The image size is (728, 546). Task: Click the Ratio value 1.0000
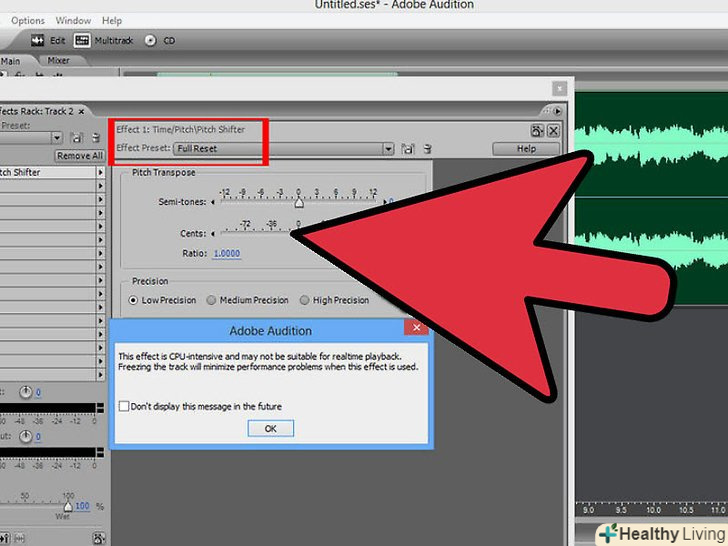(227, 254)
